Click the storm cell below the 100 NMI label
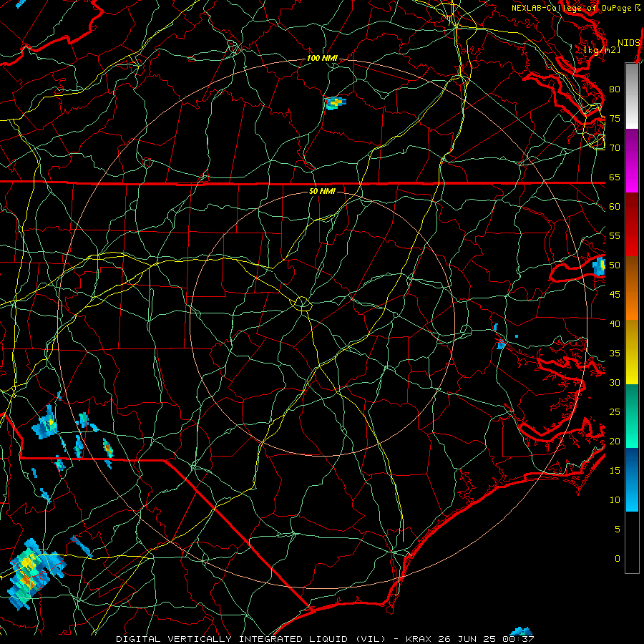The image size is (644, 644). click(336, 102)
